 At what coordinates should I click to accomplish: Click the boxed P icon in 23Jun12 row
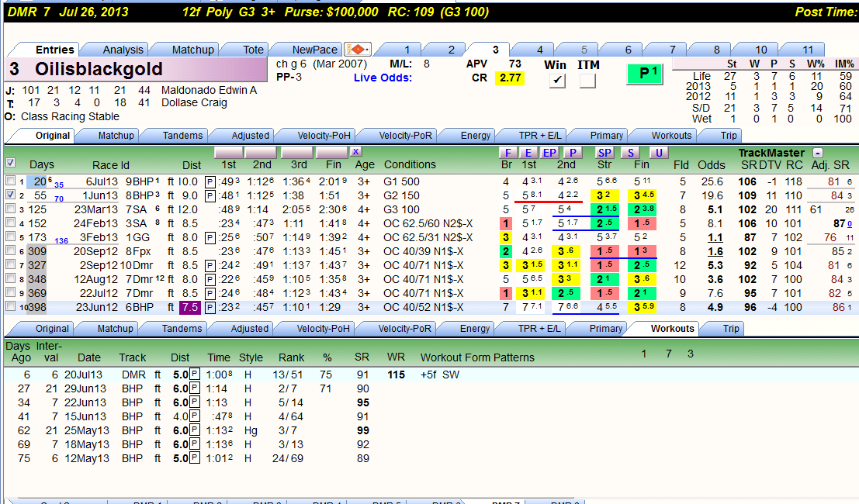(210, 308)
